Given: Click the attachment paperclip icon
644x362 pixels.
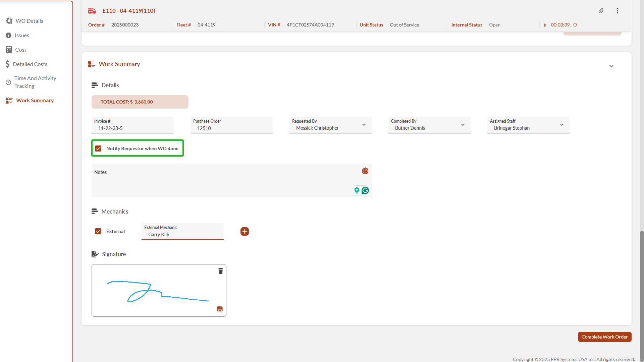Looking at the screenshot, I should pos(601,11).
